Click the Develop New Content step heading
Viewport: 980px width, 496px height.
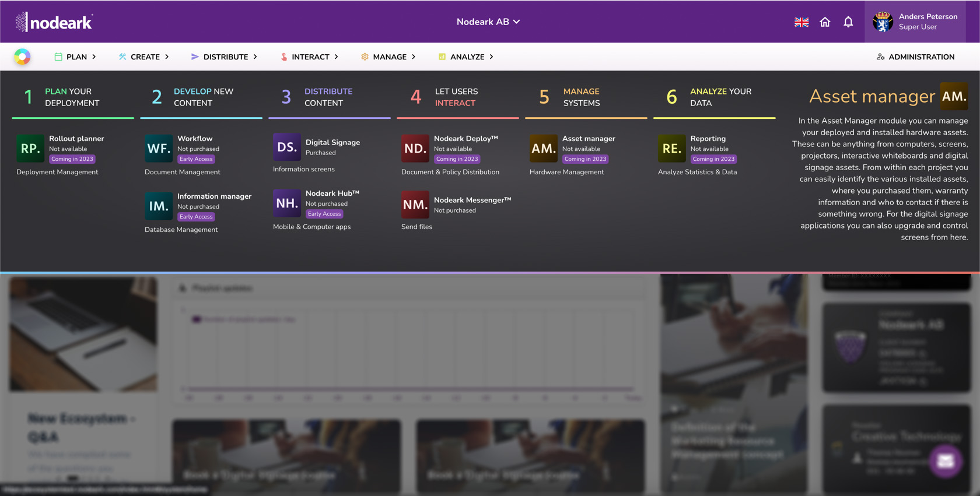[x=204, y=97]
